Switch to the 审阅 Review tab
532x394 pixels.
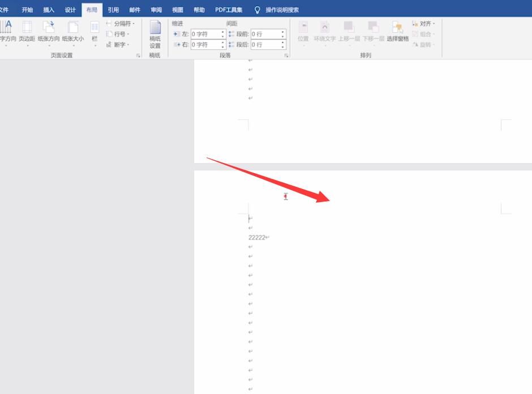(x=156, y=10)
